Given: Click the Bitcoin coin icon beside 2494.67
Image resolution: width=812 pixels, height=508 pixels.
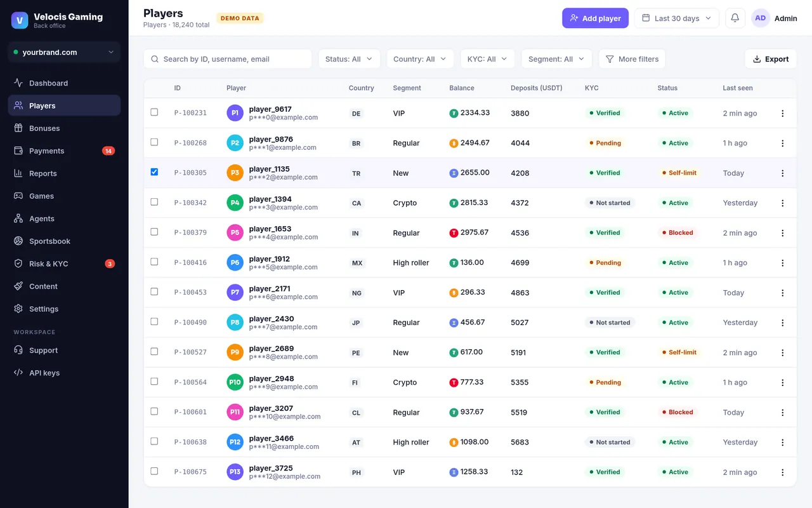Looking at the screenshot, I should (454, 143).
